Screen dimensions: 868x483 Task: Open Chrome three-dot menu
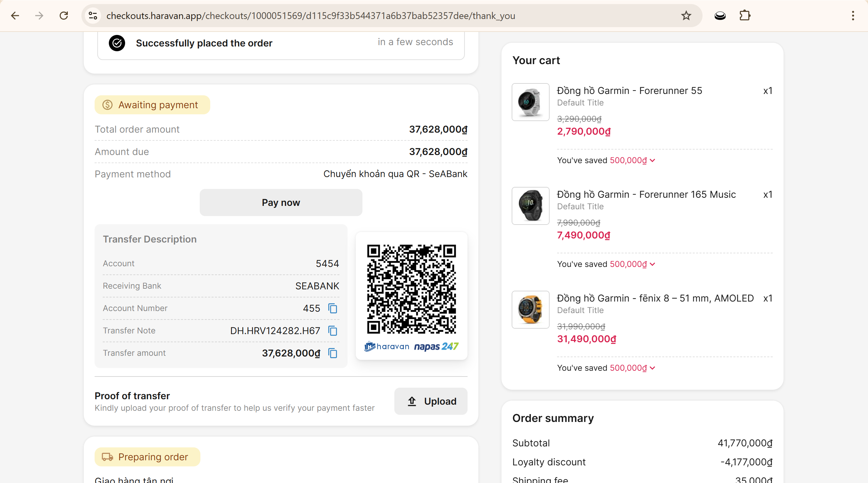[853, 16]
